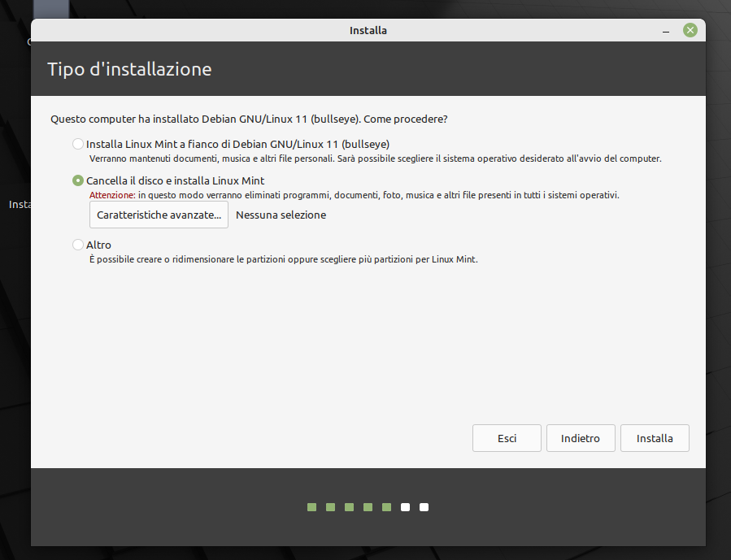The width and height of the screenshot is (731, 560).
Task: Click the red Attenzione warning text
Action: point(112,195)
